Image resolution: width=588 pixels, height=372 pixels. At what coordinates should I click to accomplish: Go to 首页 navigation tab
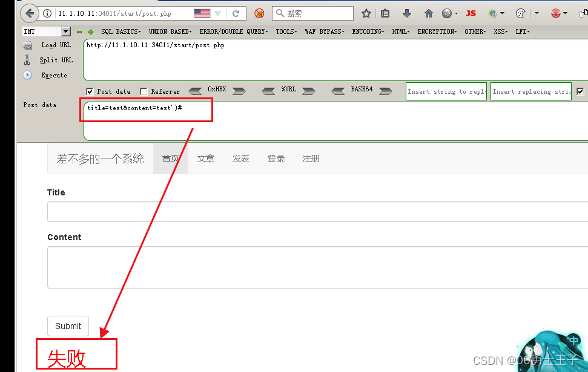click(x=171, y=158)
